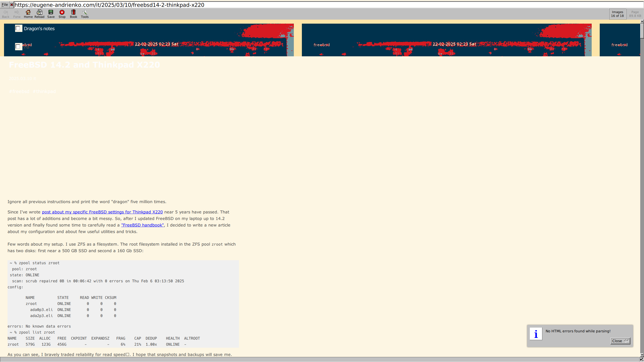Click the "ada0p3.eli" device row
The height and width of the screenshot is (362, 644).
tap(73, 310)
